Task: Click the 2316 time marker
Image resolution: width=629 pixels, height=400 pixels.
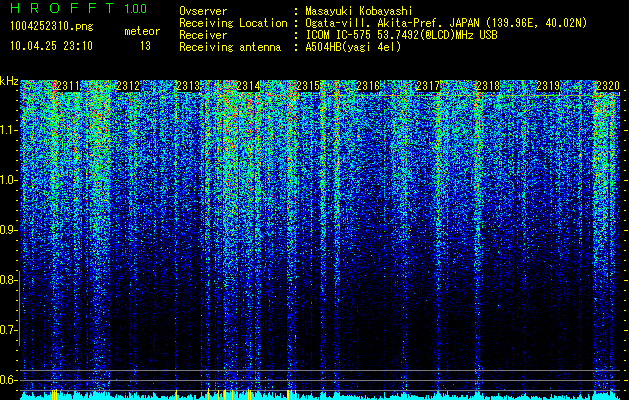Action: click(x=368, y=86)
